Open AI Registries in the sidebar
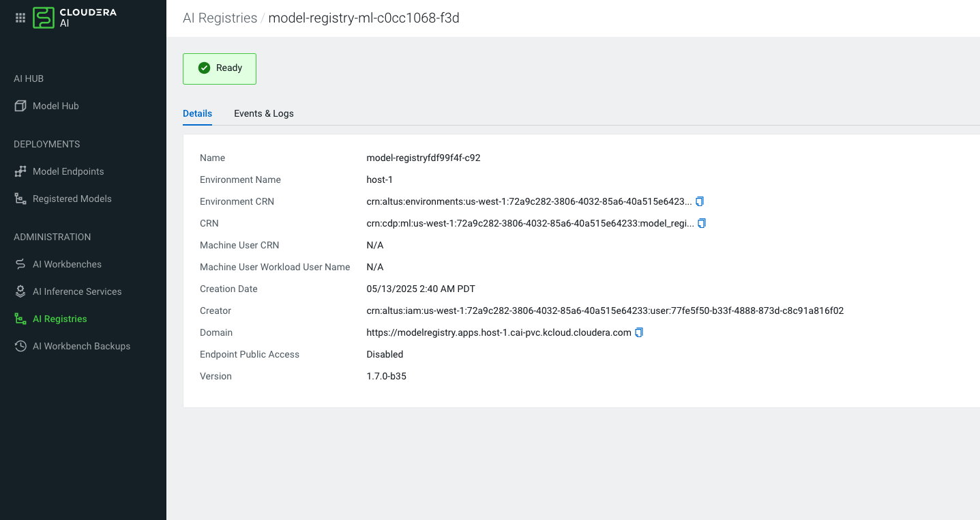 (60, 319)
